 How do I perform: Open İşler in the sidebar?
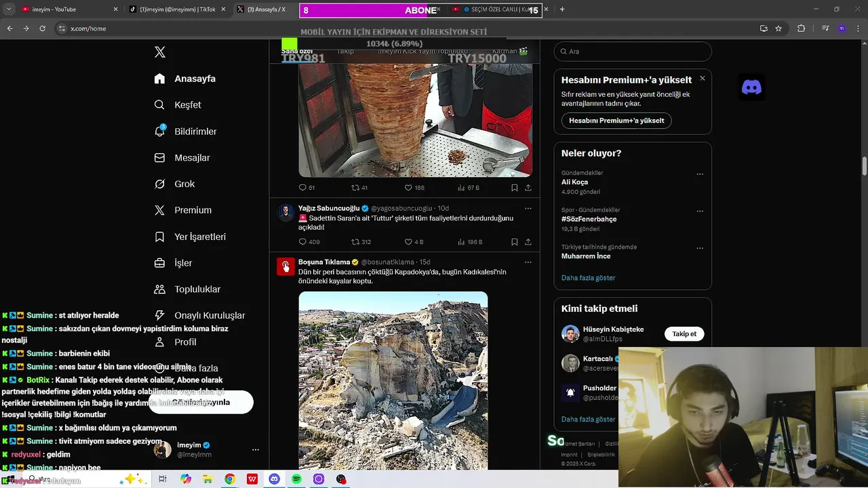tap(174, 263)
